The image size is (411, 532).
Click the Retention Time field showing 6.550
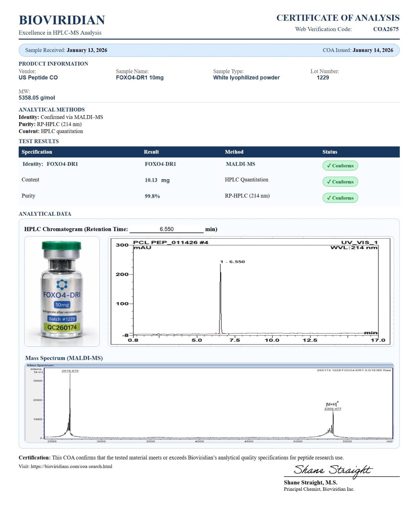(x=166, y=229)
